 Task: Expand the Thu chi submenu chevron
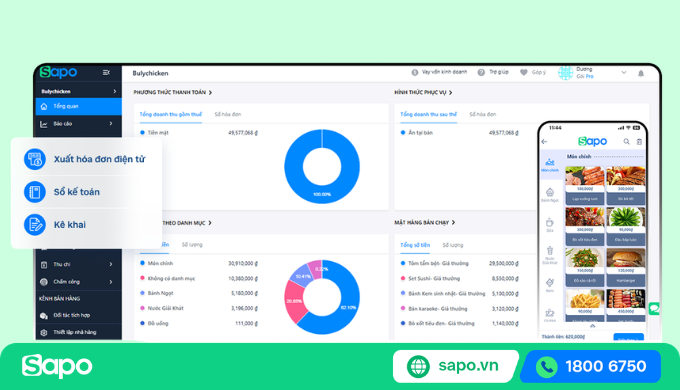(111, 264)
